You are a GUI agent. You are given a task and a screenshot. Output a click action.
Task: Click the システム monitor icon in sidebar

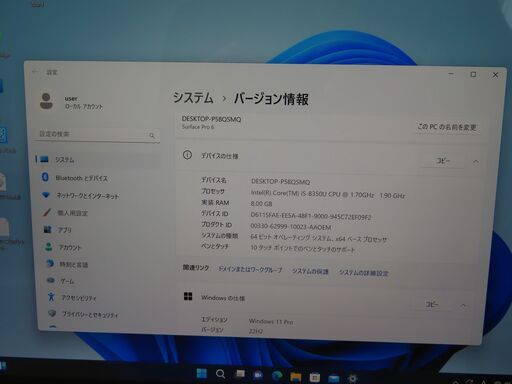pos(44,159)
